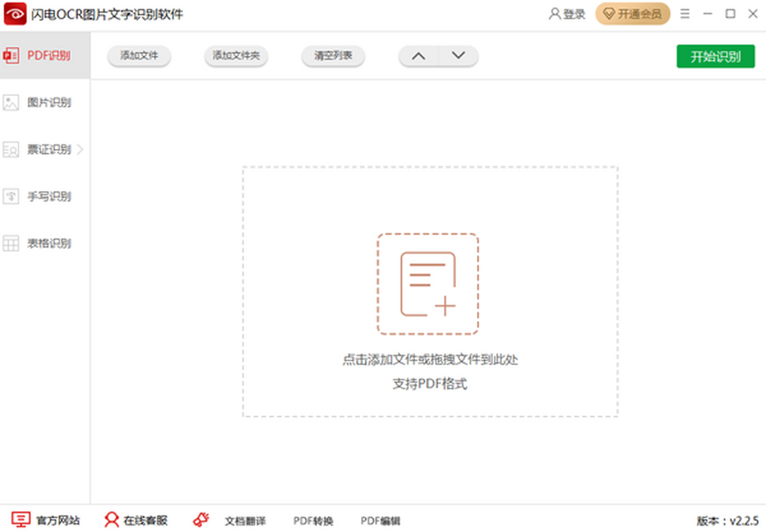
Task: Minimize the OCR window
Action: point(707,13)
